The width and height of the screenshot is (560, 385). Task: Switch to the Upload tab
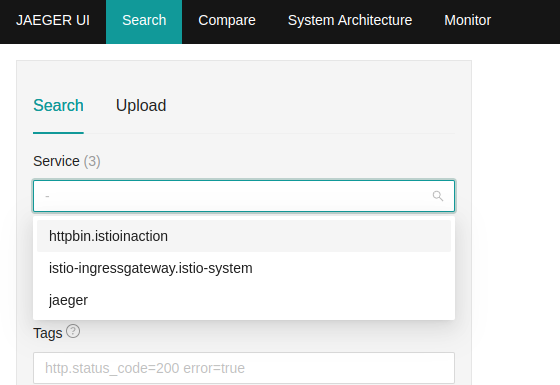tap(141, 106)
